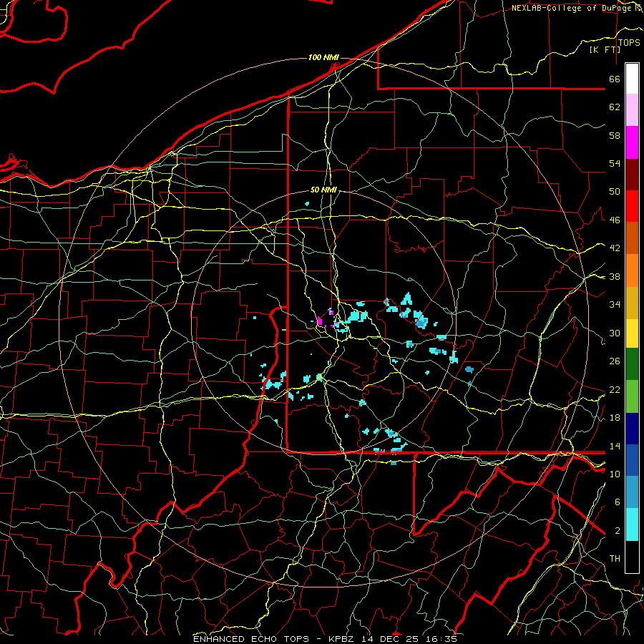
Task: Click the bright red legend swatch
Action: 632,206
